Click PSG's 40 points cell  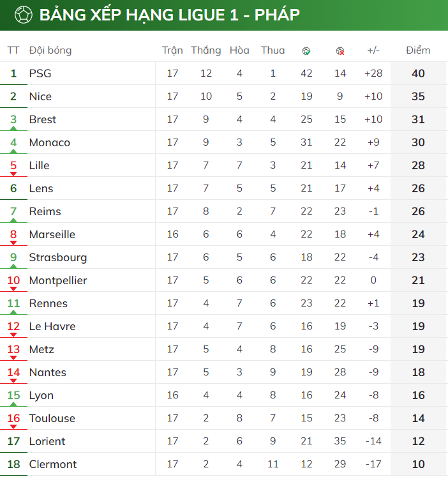[x=418, y=73]
